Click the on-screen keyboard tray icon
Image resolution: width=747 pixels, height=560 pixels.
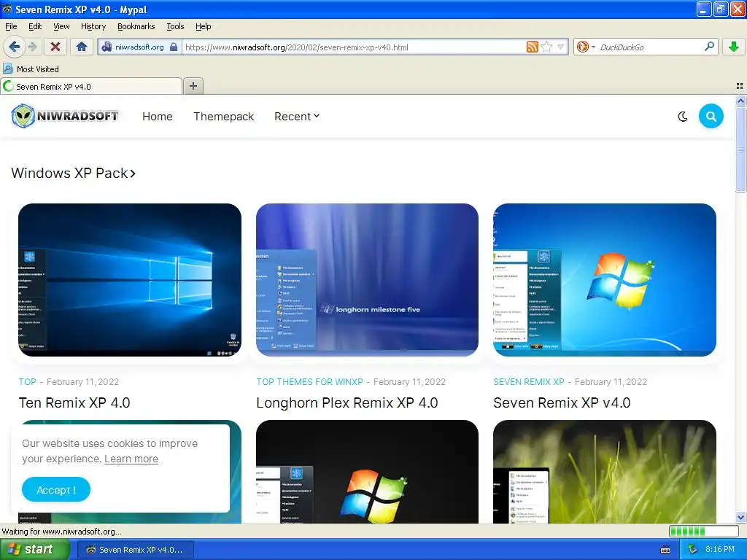pos(665,550)
